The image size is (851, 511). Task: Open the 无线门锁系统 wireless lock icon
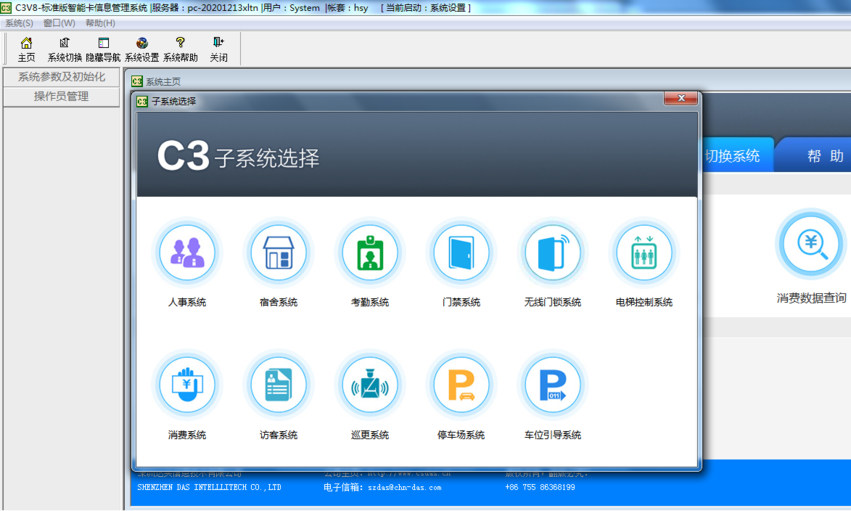pyautogui.click(x=552, y=253)
